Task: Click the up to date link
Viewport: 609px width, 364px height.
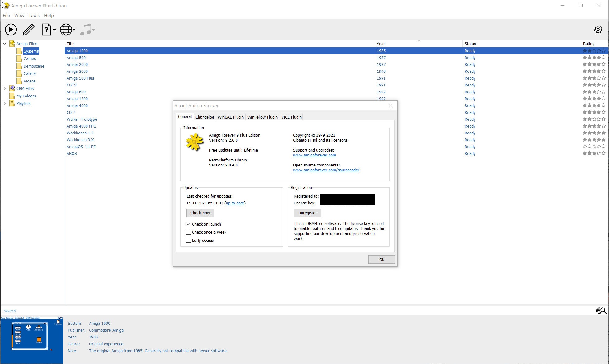Action: [x=235, y=203]
